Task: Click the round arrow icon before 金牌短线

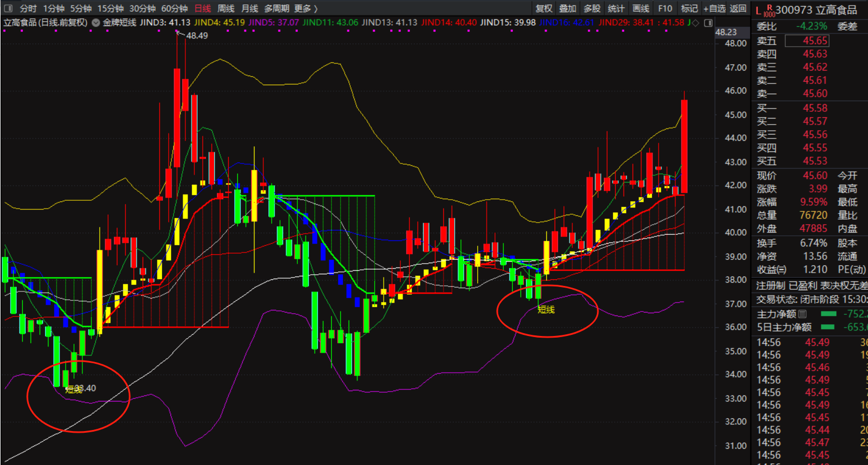Action: point(96,23)
